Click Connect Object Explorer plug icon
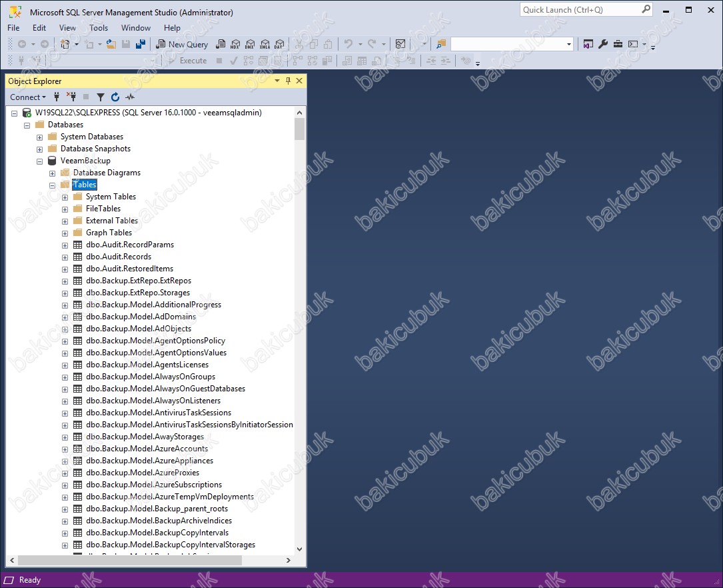Image resolution: width=723 pixels, height=588 pixels. [x=57, y=97]
